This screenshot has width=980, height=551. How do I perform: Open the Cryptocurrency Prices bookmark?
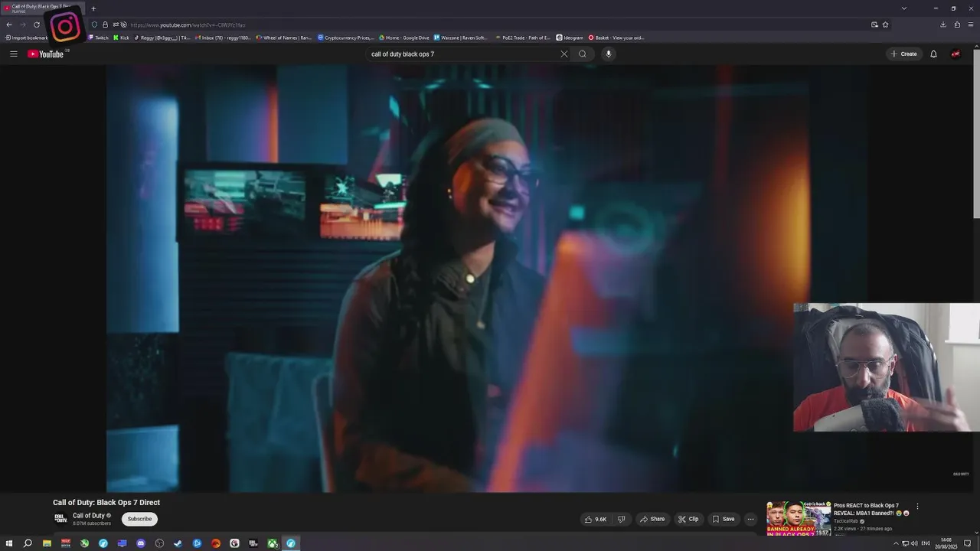(345, 37)
